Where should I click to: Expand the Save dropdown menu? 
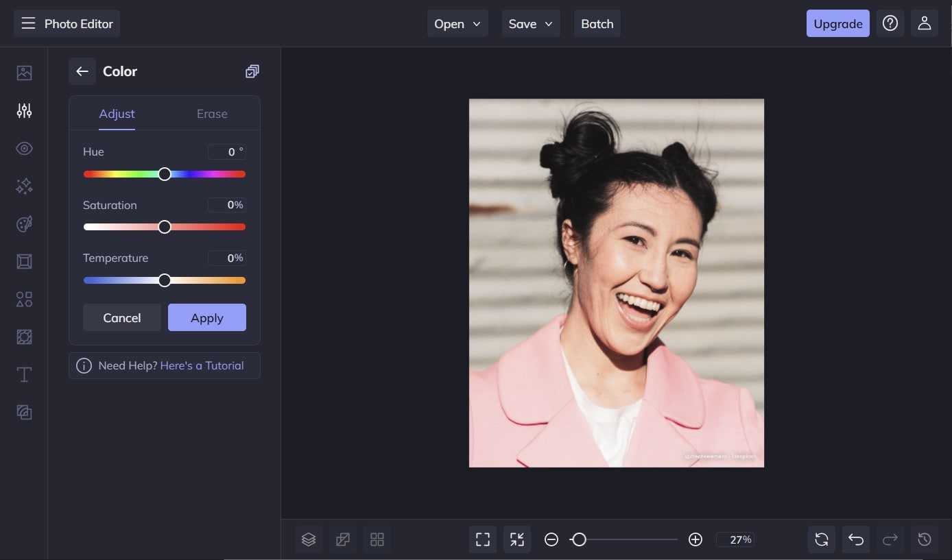(x=530, y=23)
